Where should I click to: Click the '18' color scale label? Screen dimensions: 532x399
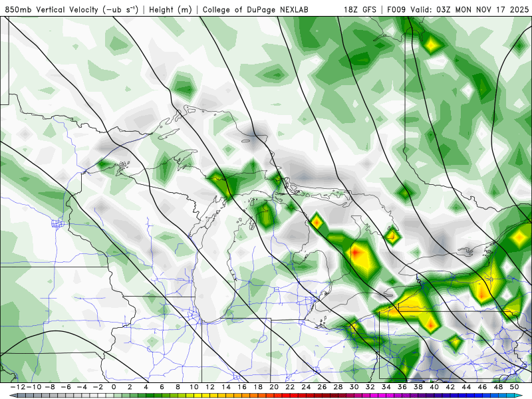click(258, 387)
